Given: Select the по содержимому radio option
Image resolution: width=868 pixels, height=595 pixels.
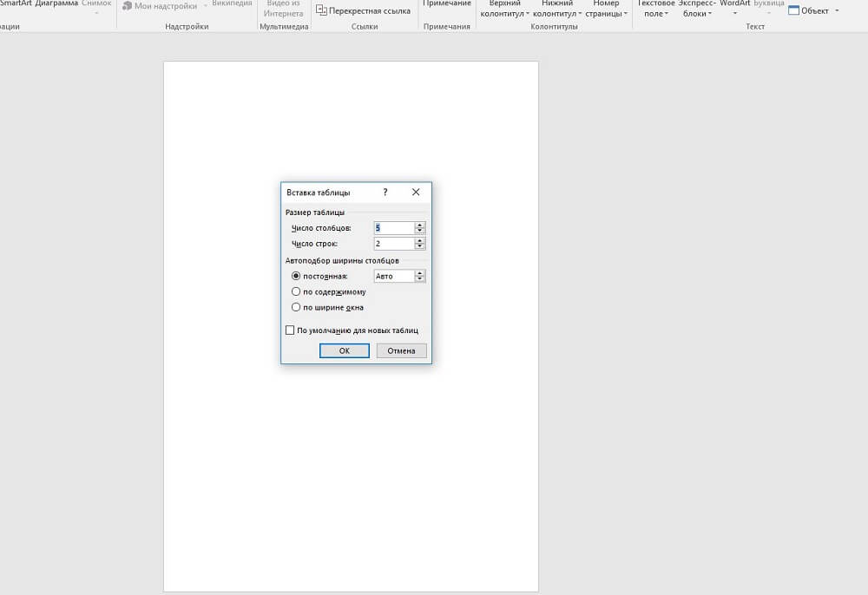Looking at the screenshot, I should click(x=296, y=291).
